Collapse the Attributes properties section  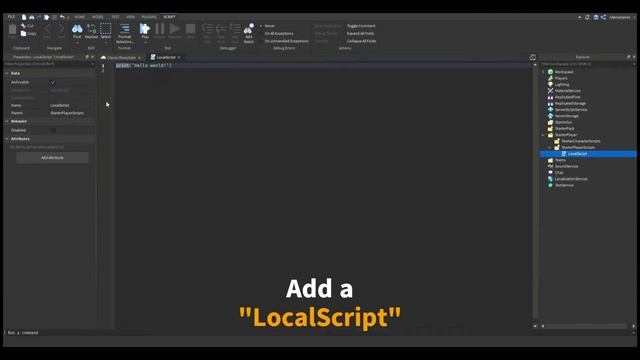(7, 139)
